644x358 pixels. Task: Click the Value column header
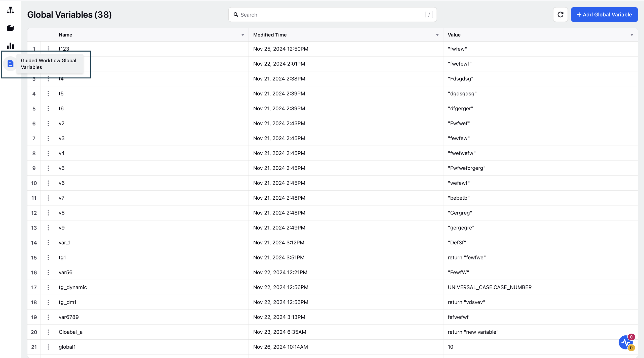454,35
